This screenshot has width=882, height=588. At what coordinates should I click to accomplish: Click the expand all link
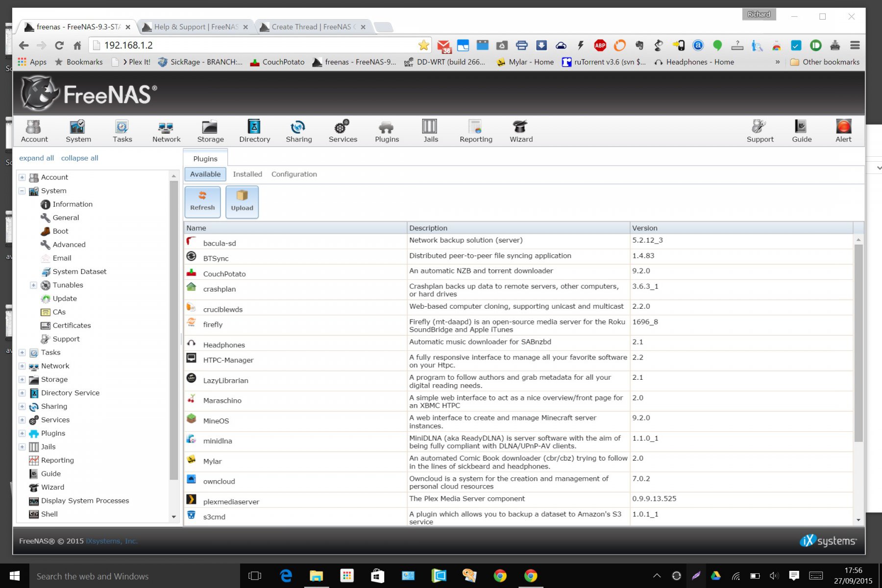tap(36, 158)
